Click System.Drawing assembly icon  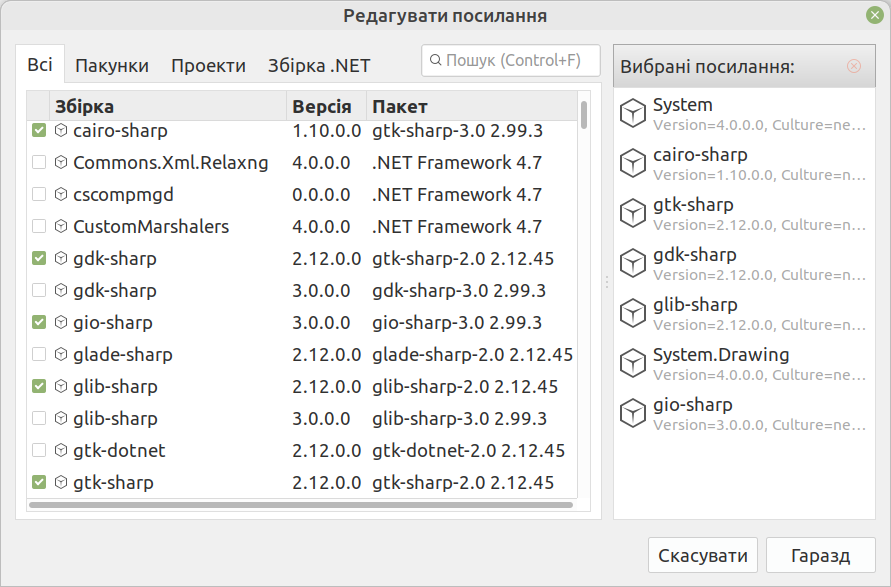632,363
